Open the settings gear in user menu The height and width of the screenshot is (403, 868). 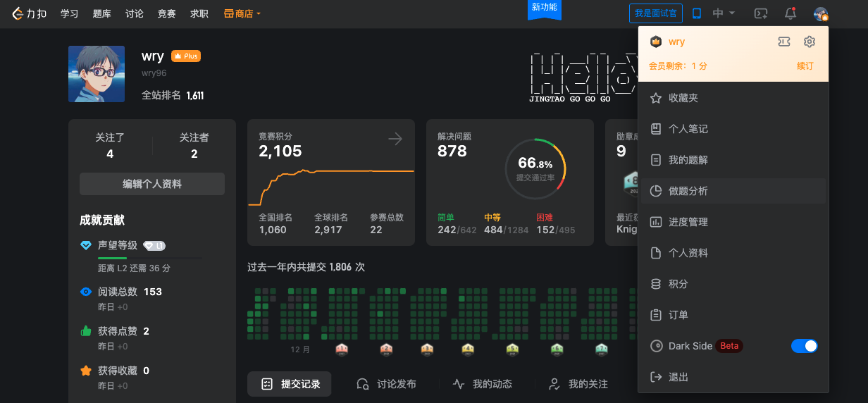tap(810, 42)
